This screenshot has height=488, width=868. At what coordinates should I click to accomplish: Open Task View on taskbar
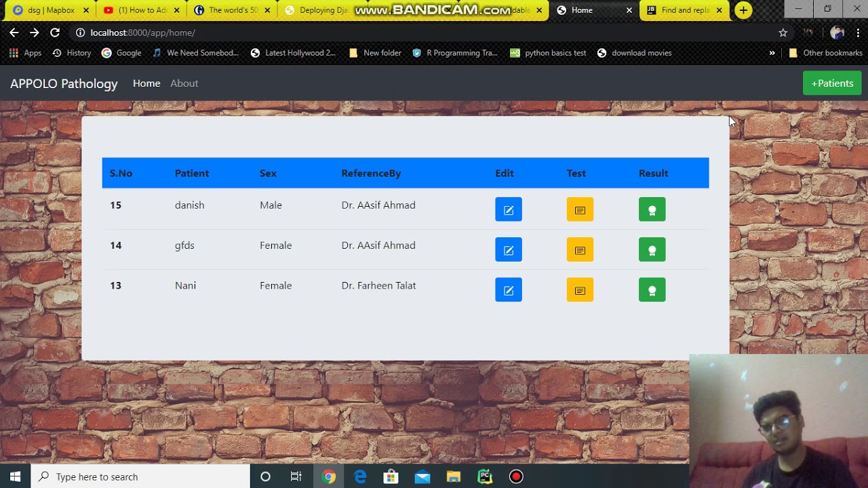tap(296, 476)
